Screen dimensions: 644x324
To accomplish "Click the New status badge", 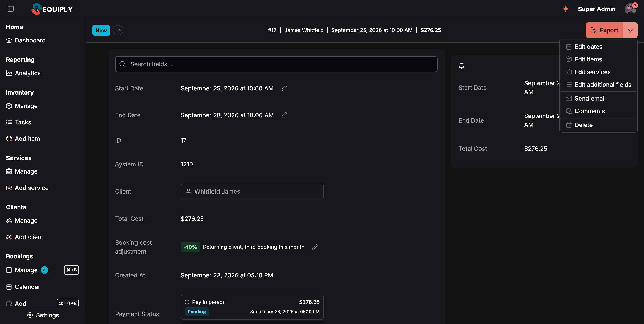I will (x=101, y=31).
